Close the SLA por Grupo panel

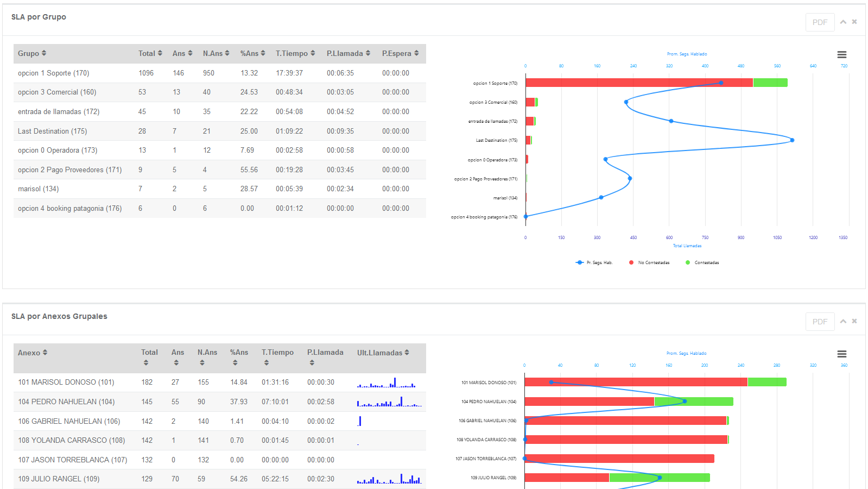pyautogui.click(x=854, y=22)
